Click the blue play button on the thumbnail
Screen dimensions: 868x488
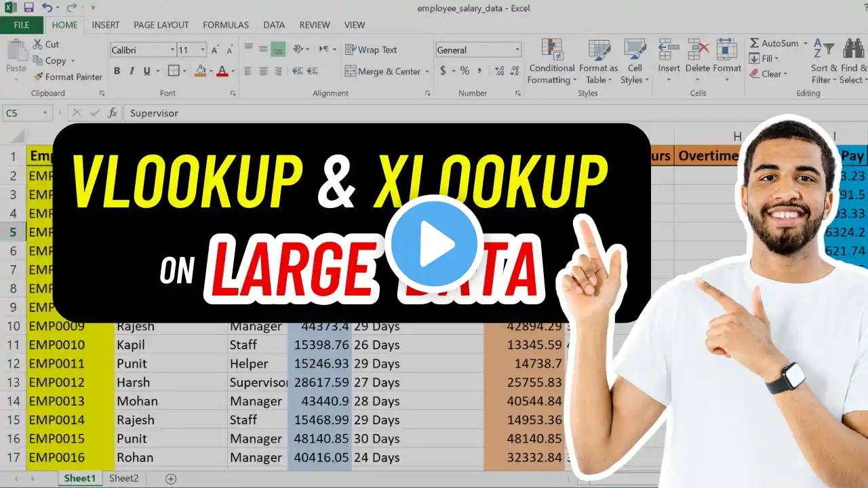[x=434, y=244]
